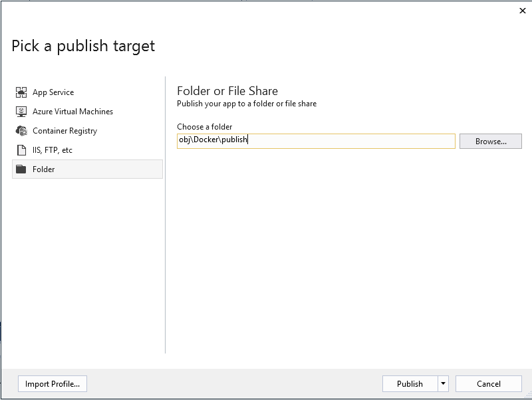Click the Azure Virtual Machines monitor icon

[21, 112]
